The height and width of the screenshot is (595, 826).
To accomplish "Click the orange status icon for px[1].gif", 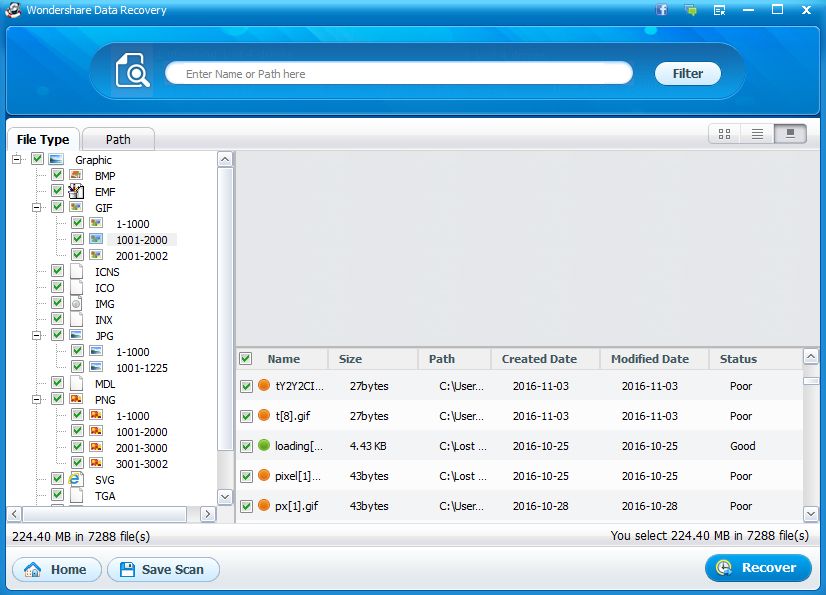I will (264, 505).
